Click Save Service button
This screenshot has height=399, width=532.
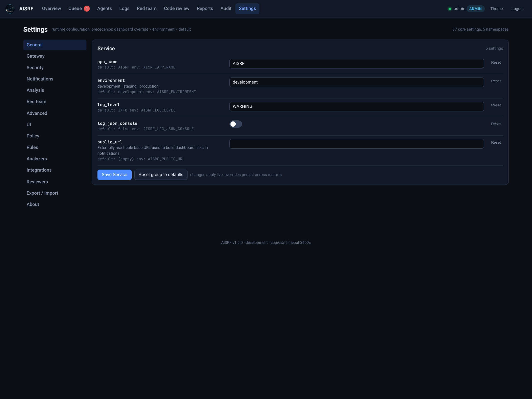(114, 175)
